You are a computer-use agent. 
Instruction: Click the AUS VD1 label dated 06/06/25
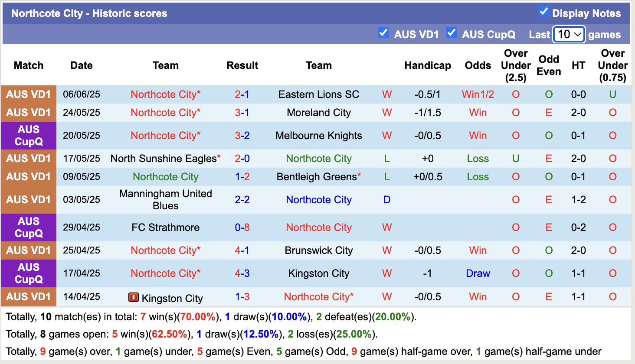(x=29, y=94)
